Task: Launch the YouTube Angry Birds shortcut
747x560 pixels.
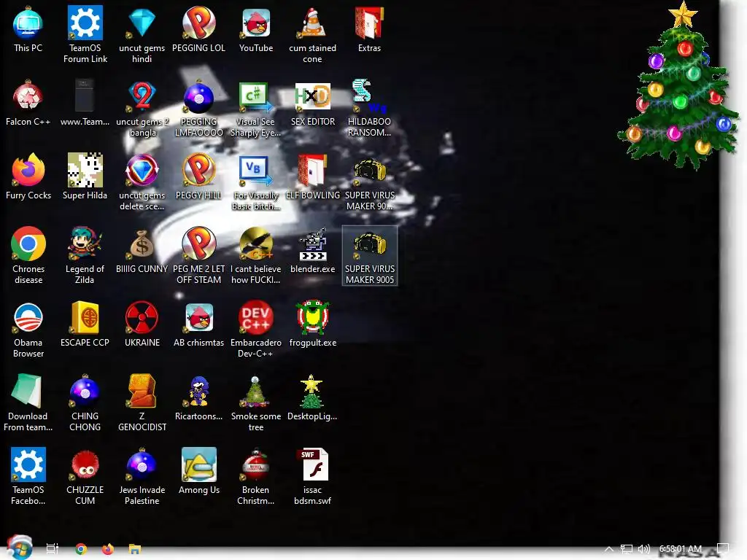Action: 256,29
